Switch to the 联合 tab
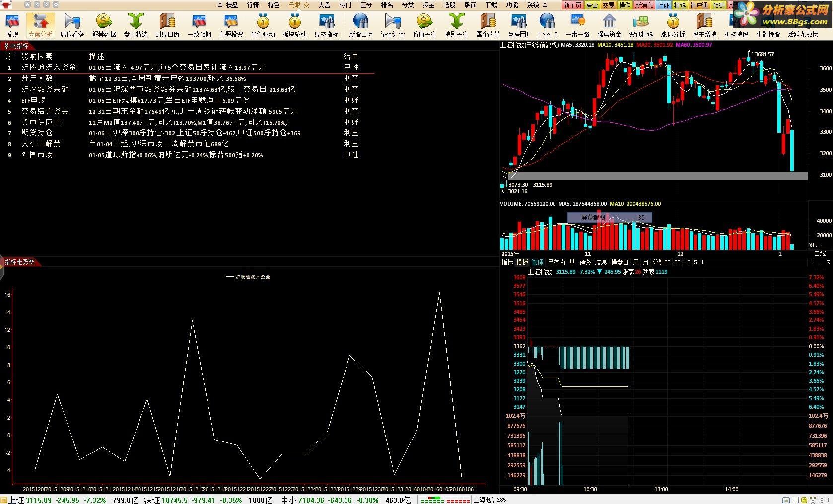Image resolution: width=833 pixels, height=504 pixels. (592, 5)
